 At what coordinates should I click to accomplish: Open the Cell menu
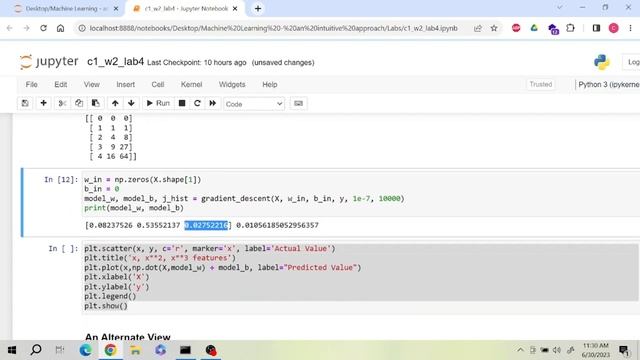[x=158, y=84]
